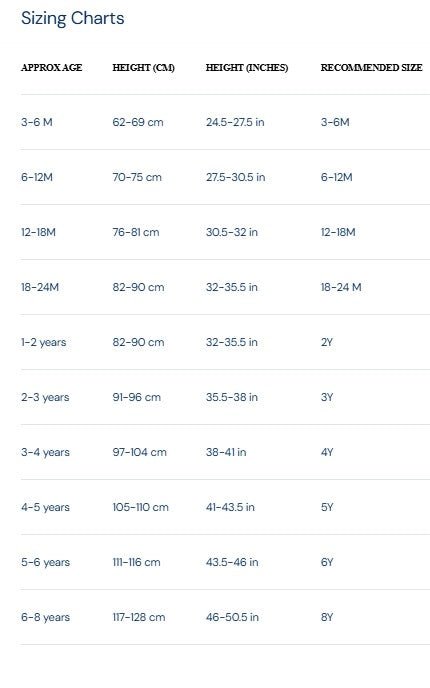This screenshot has width=430, height=688.
Task: Click the 111-116 cm height cell
Action: coord(136,563)
